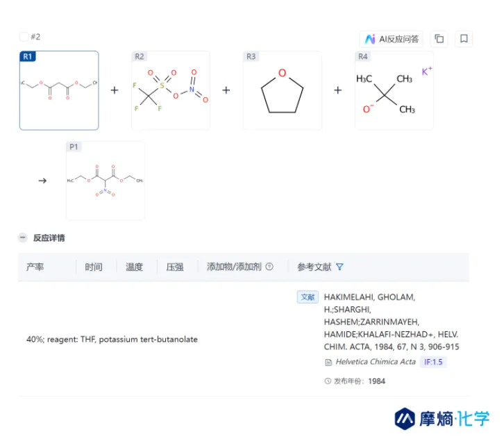This screenshot has height=439, width=504.
Task: Click the journal document icon
Action: (328, 362)
